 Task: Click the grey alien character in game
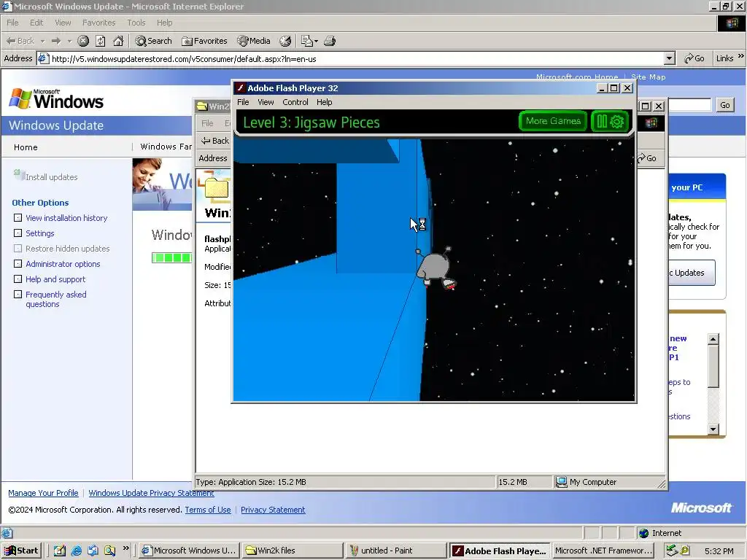tap(435, 268)
